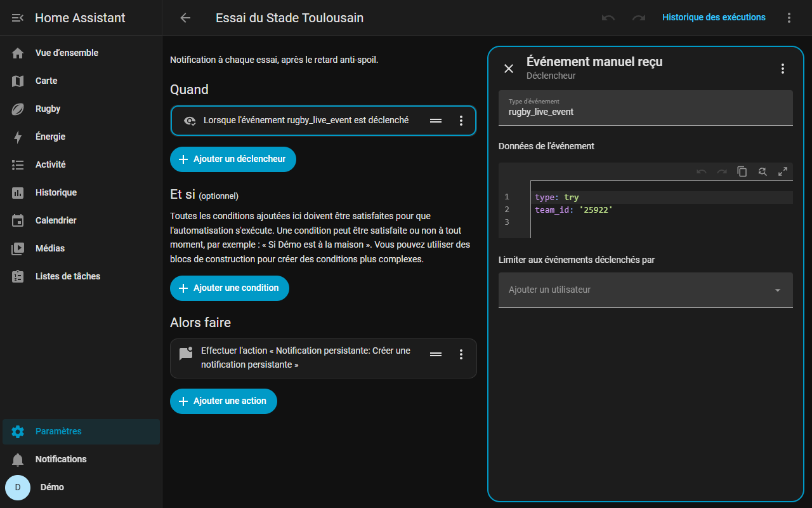Viewport: 812px width, 508px height.
Task: Open the Rugby dashboard from sidebar
Action: (81, 109)
